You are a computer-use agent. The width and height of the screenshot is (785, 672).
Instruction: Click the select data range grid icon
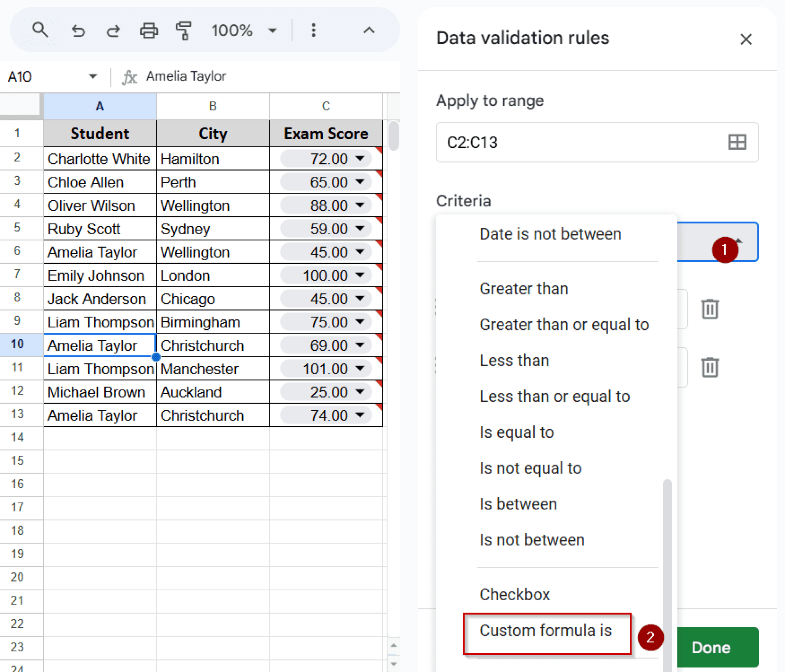tap(737, 142)
